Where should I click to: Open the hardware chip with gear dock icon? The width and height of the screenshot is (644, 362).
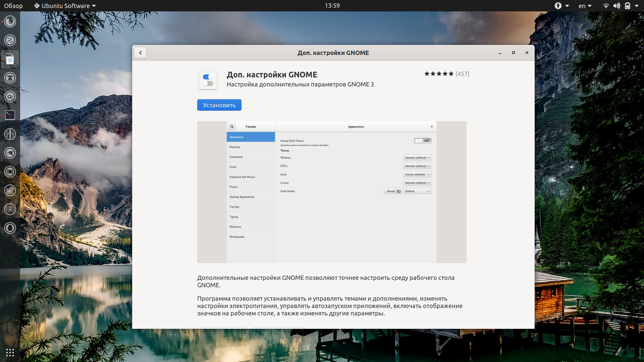click(x=10, y=190)
